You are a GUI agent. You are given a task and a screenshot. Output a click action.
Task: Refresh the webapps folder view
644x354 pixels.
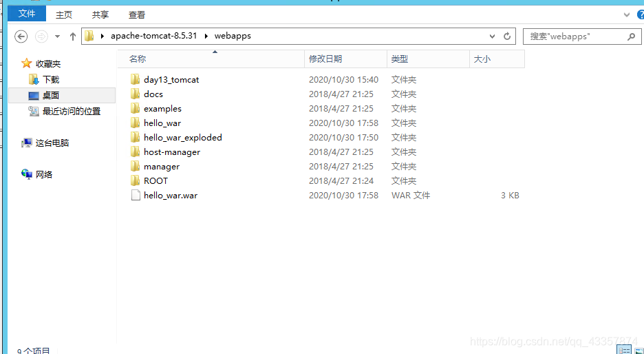[507, 37]
